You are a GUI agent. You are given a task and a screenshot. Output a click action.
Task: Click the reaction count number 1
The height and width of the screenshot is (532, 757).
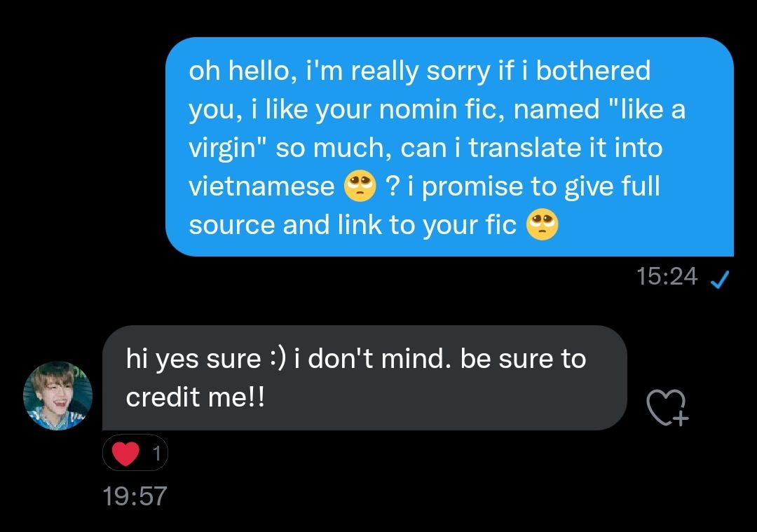tap(156, 453)
